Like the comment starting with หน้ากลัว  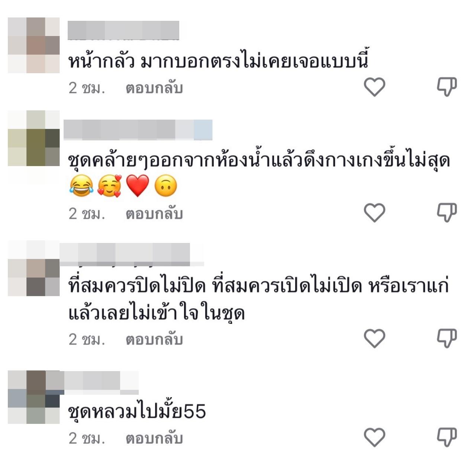(x=374, y=87)
